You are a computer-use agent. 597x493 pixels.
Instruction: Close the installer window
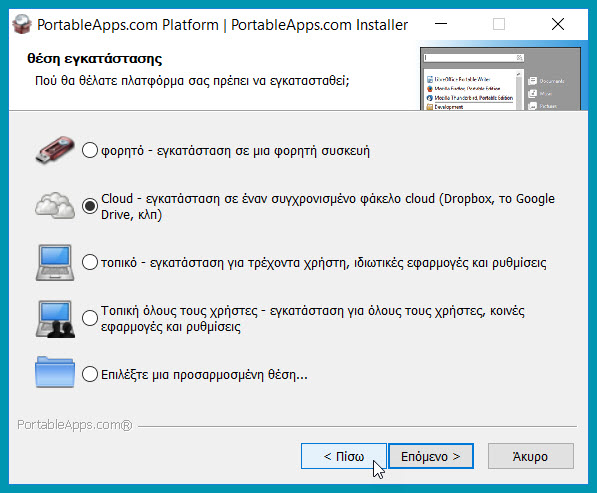[x=558, y=24]
